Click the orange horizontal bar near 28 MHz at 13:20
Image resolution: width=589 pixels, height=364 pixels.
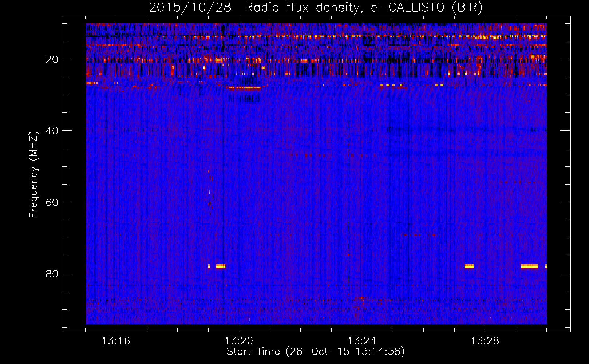[243, 88]
